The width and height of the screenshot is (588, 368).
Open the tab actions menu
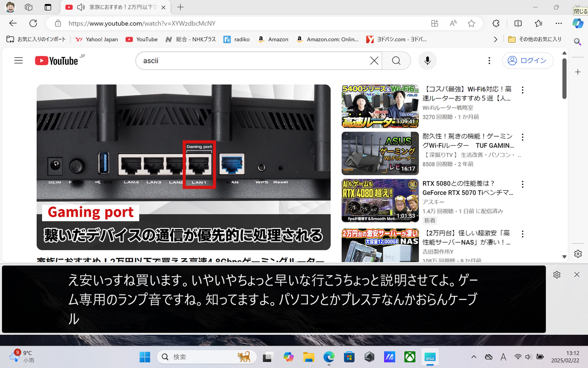tap(48, 7)
